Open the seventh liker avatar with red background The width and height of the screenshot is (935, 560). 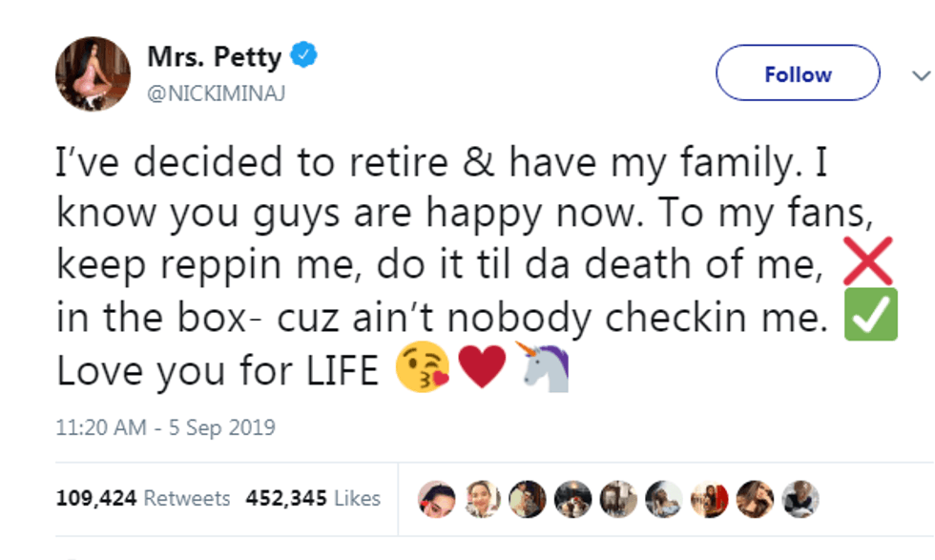pos(709,498)
